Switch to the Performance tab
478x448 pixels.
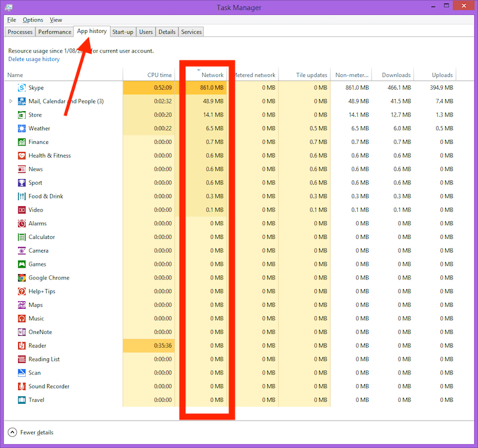coord(54,32)
